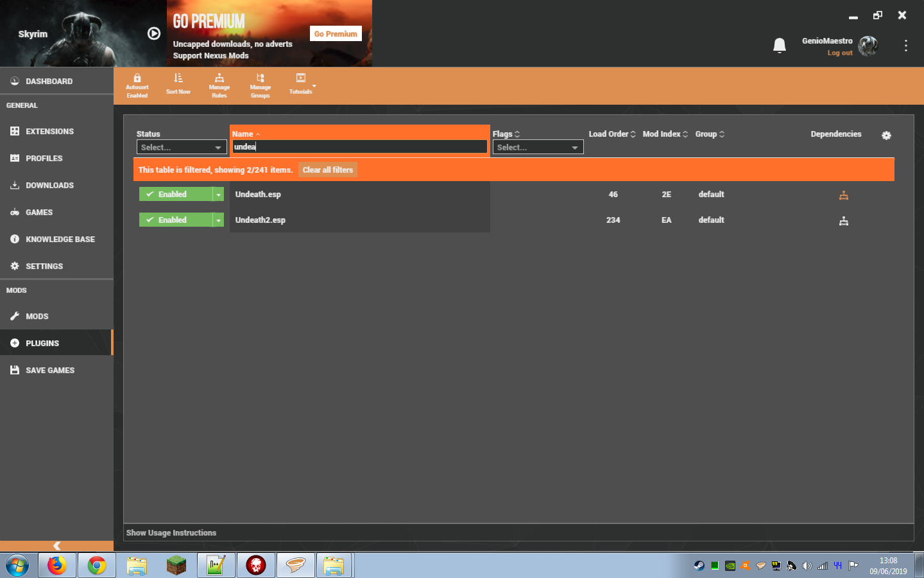Launch Skyrim with the play icon
Screen dimensions: 924x578
tap(154, 33)
